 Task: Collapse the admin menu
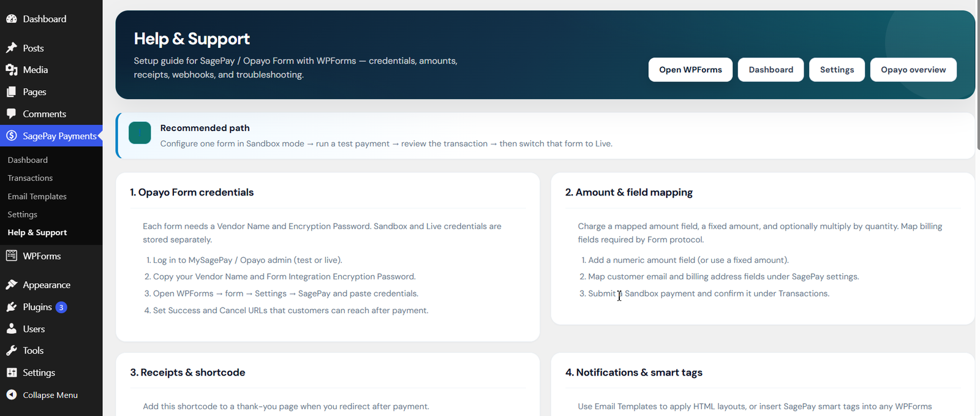coord(42,395)
